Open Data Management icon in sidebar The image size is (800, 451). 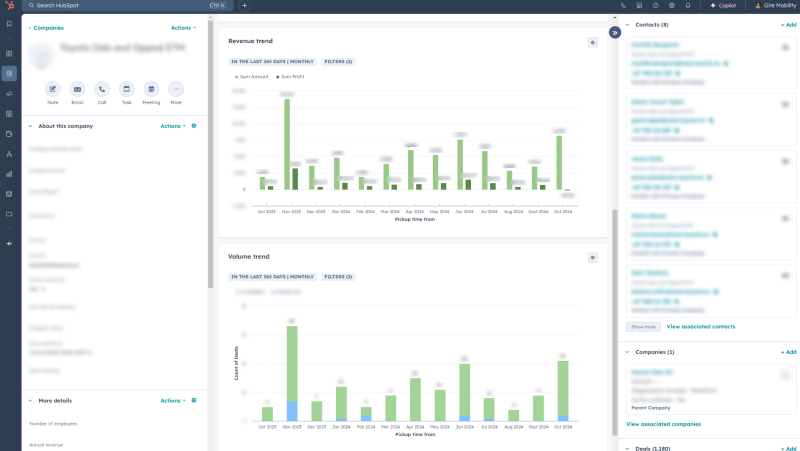point(9,194)
